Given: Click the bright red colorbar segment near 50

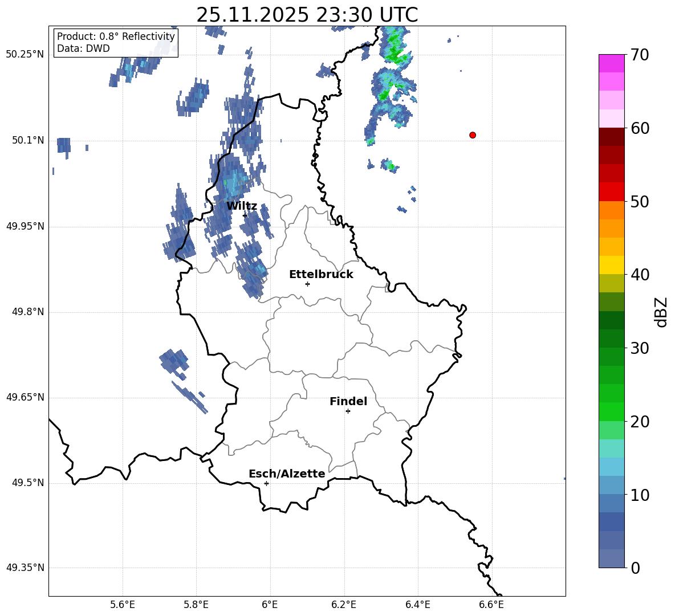Looking at the screenshot, I should (x=612, y=191).
